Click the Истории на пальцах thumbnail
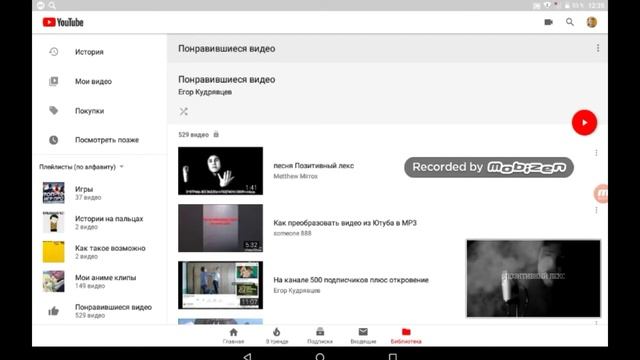Image resolution: width=640 pixels, height=360 pixels. pyautogui.click(x=53, y=222)
